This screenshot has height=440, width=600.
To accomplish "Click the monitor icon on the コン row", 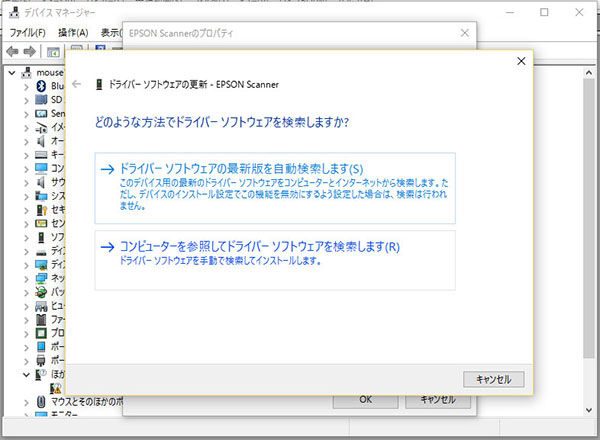I will [41, 168].
